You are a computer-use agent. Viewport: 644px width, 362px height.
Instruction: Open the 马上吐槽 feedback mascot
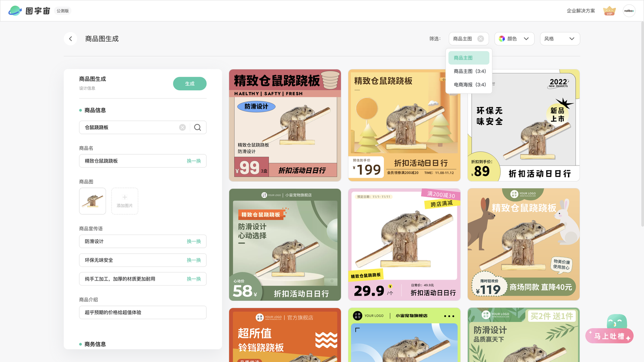(x=610, y=329)
